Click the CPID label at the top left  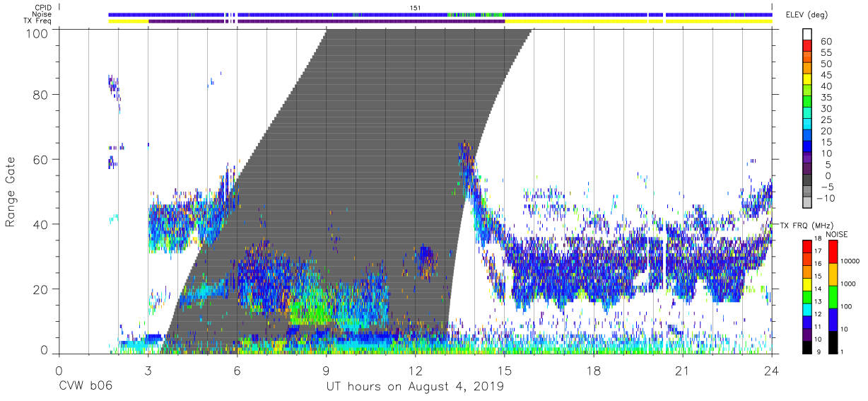43,7
